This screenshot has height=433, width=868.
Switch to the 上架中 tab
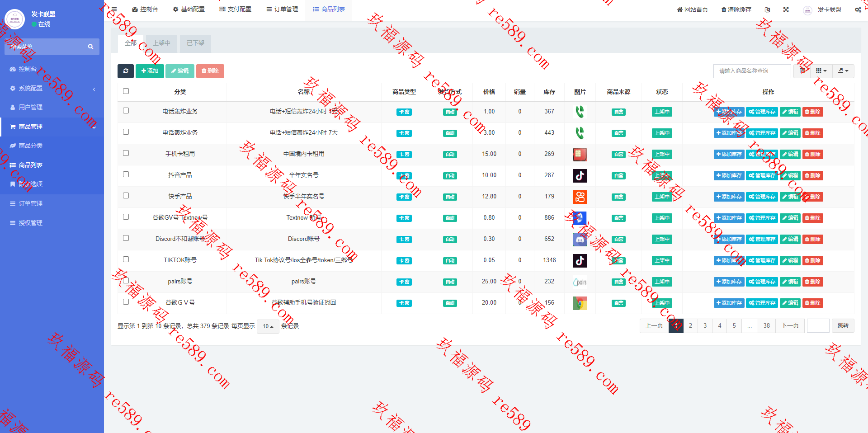tap(161, 43)
